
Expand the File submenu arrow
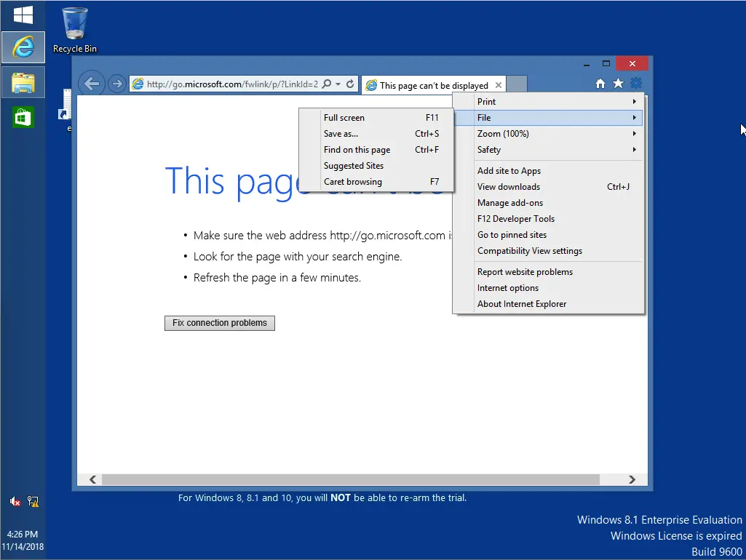pyautogui.click(x=634, y=117)
